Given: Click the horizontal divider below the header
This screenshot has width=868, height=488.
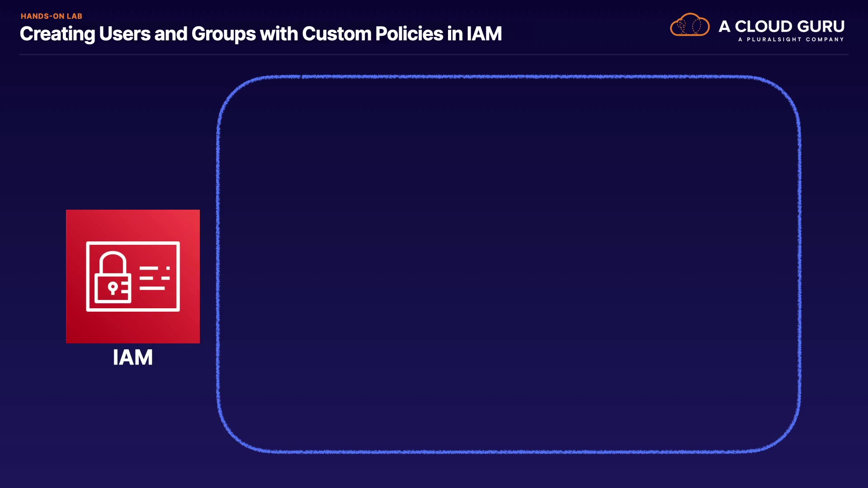Looking at the screenshot, I should coord(434,55).
